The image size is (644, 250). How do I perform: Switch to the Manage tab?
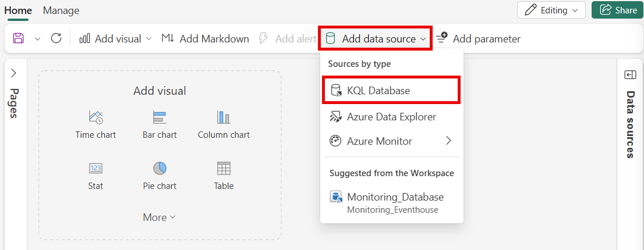click(61, 10)
